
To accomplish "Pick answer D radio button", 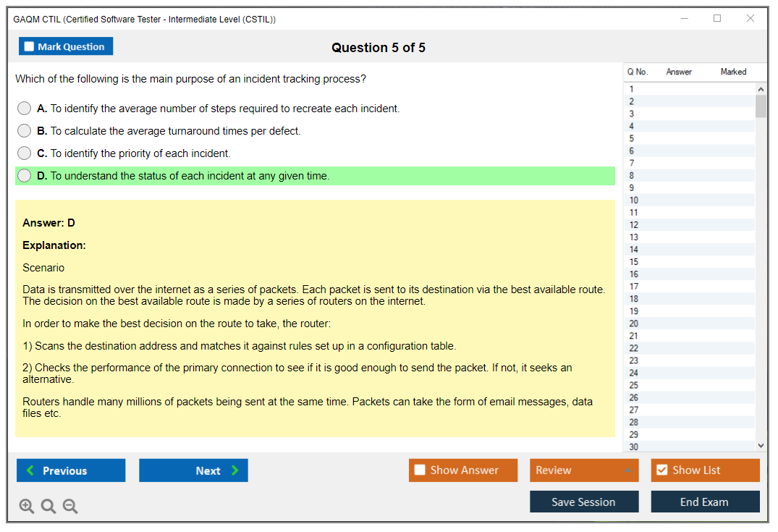I will click(25, 176).
